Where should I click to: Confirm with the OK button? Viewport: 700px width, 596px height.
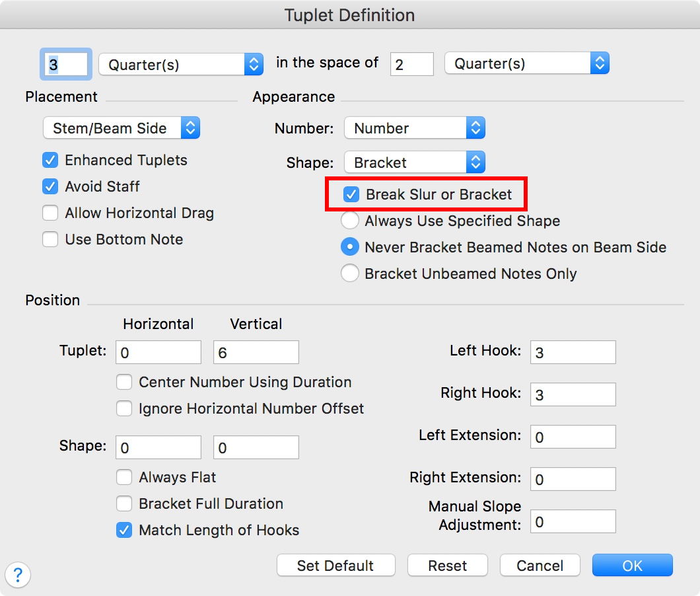(632, 566)
